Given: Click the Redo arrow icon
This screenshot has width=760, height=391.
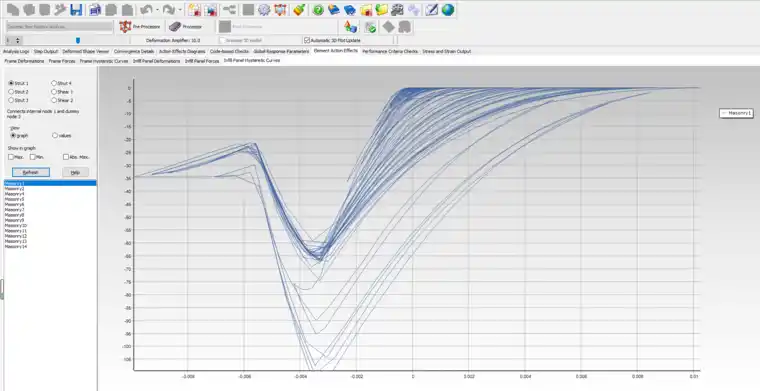Looking at the screenshot, I should [x=168, y=9].
